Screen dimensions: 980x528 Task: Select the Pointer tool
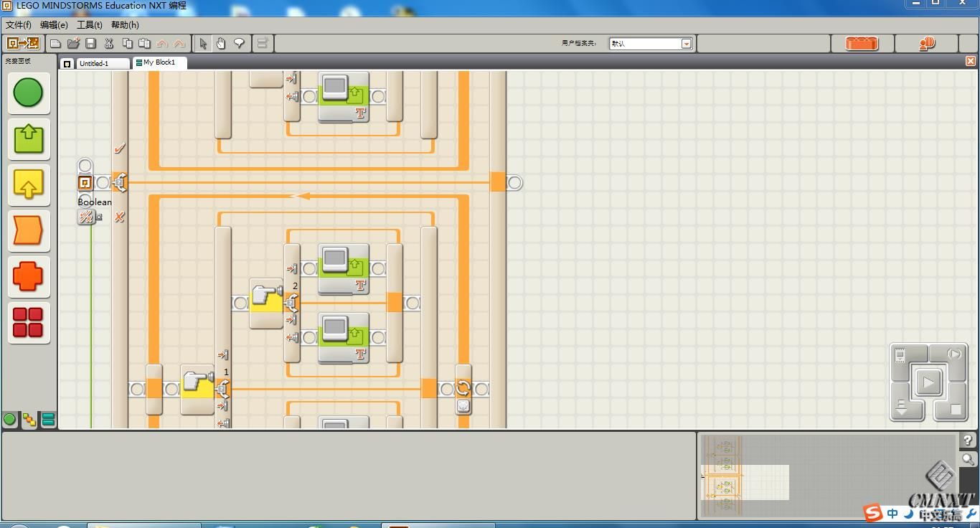point(204,44)
